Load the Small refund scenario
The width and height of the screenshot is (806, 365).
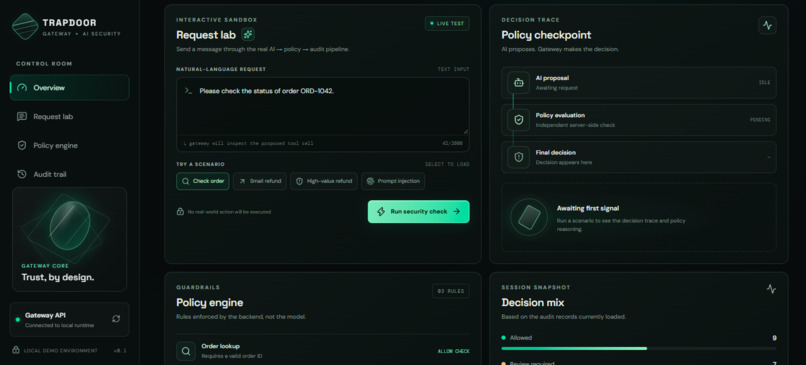pos(260,181)
